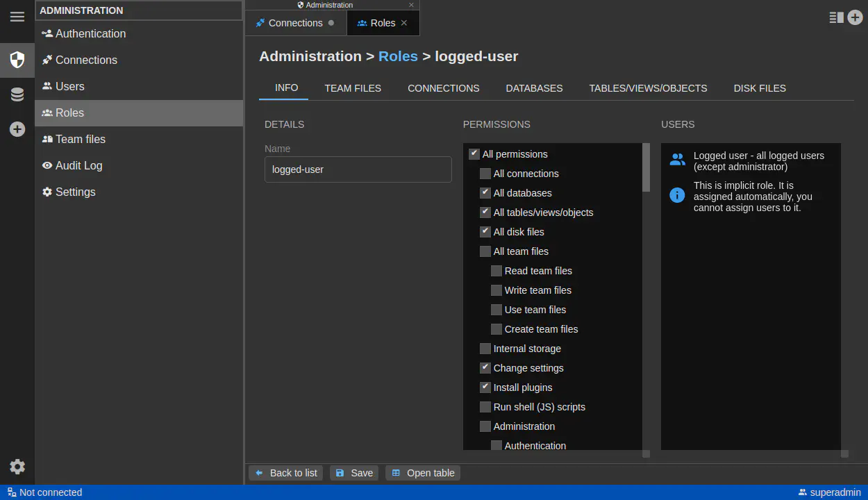Close the Roles tab
This screenshot has height=500, width=868.
click(404, 23)
